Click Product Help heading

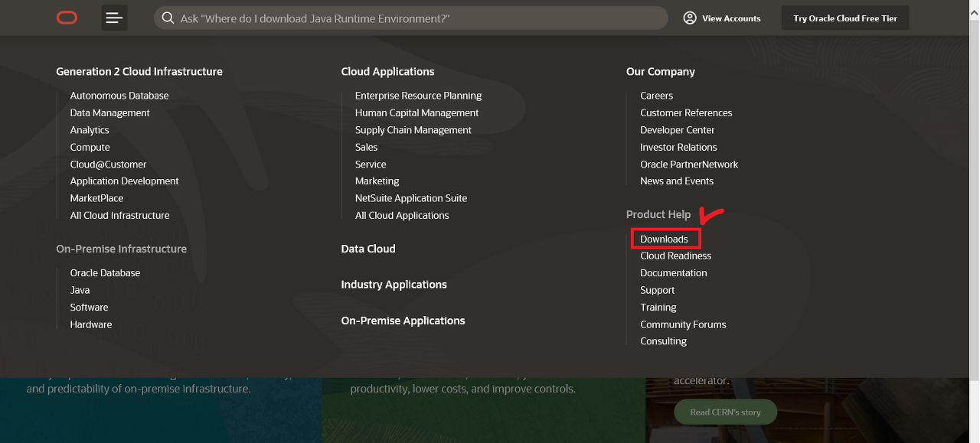click(x=658, y=214)
